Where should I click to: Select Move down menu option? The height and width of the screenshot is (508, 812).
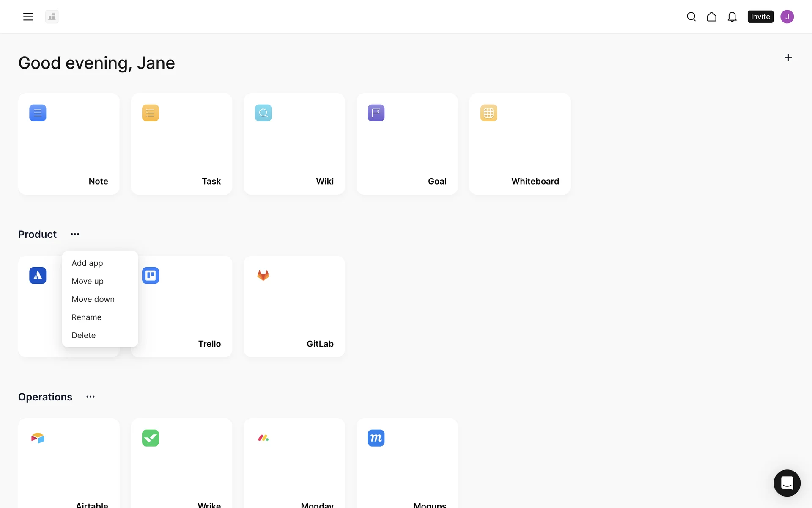[x=93, y=299]
